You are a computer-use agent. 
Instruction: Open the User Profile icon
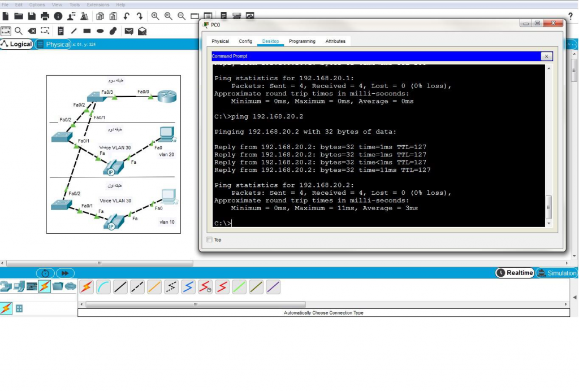click(71, 16)
